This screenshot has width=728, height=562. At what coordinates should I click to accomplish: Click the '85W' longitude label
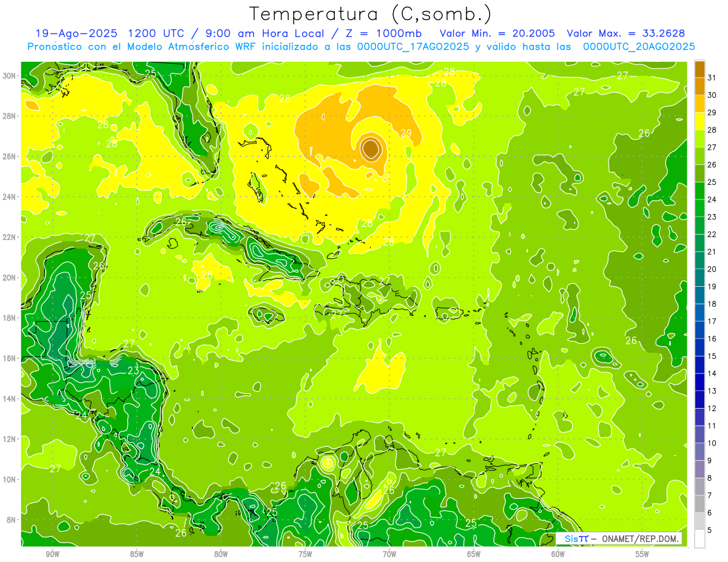pos(137,554)
